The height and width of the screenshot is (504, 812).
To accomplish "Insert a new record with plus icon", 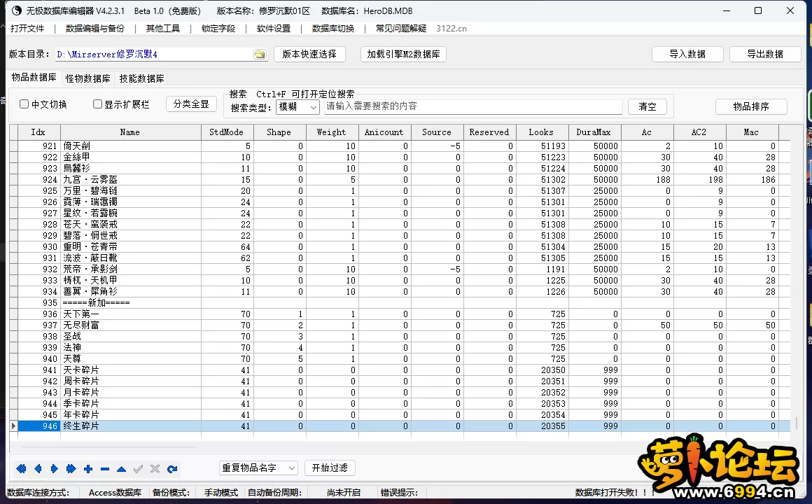I will (x=88, y=469).
